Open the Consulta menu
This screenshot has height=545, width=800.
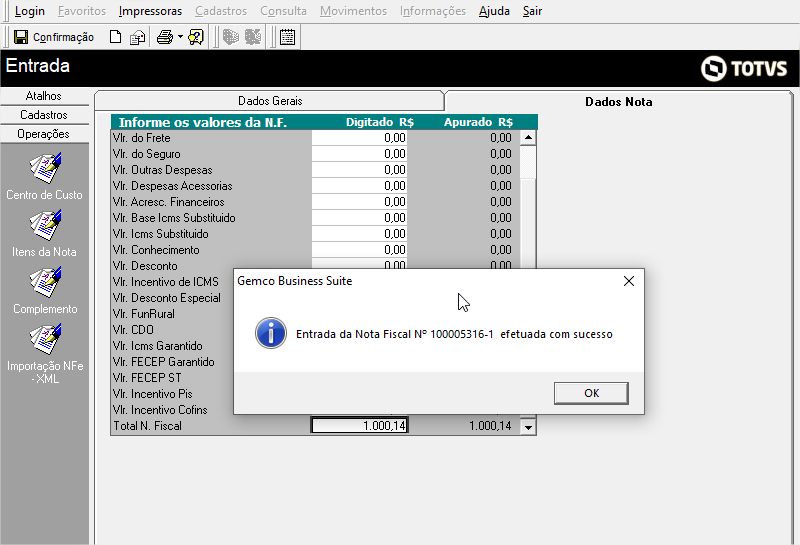tap(283, 11)
